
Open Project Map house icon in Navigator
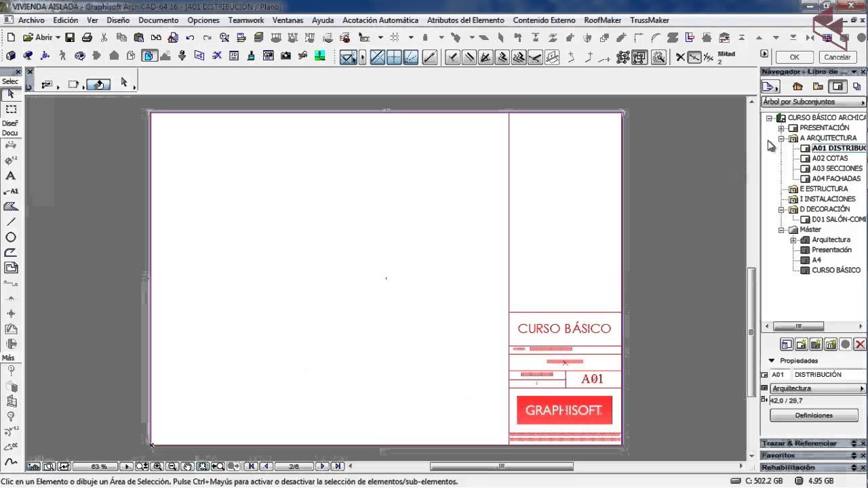point(797,86)
